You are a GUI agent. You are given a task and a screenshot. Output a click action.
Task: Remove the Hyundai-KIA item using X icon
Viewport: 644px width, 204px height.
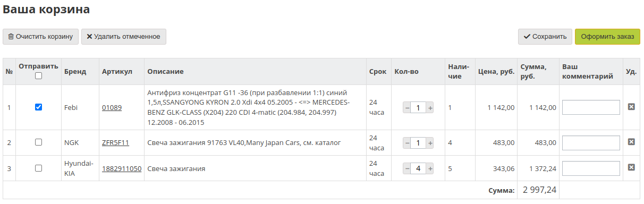[631, 167]
